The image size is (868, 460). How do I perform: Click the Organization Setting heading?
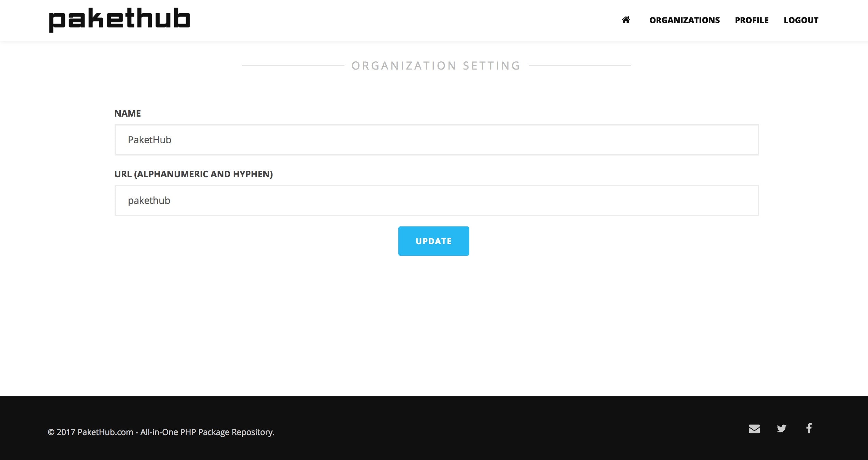tap(436, 65)
